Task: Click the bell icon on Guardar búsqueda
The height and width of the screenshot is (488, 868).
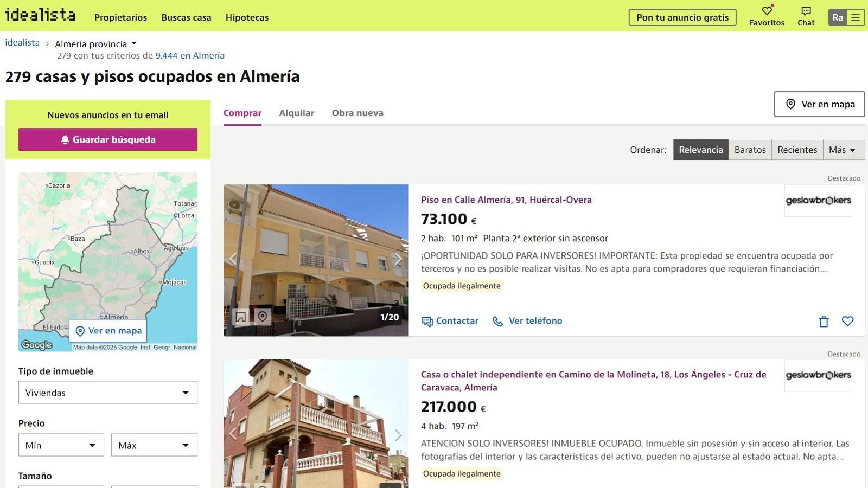Action: (x=65, y=139)
